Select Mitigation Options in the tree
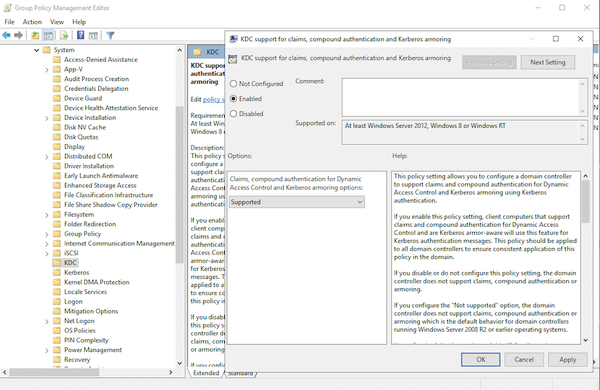 coord(91,311)
